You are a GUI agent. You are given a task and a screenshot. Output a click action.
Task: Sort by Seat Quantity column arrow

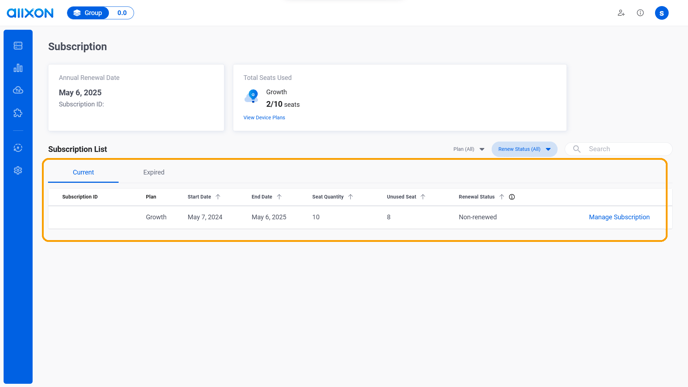(350, 197)
